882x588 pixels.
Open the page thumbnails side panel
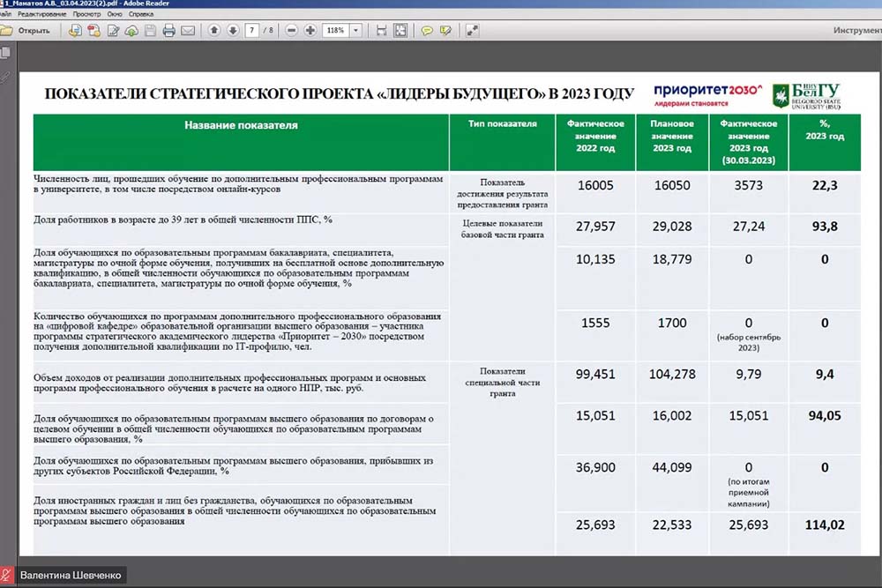coord(5,55)
